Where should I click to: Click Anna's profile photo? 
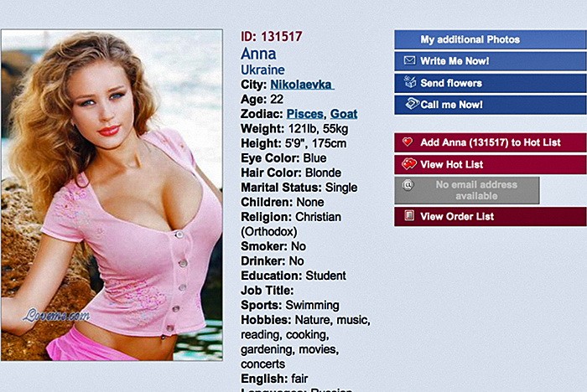point(112,195)
